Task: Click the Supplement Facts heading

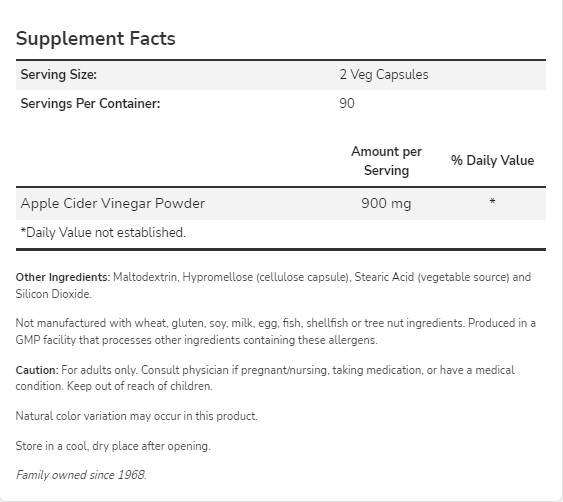Action: point(96,38)
